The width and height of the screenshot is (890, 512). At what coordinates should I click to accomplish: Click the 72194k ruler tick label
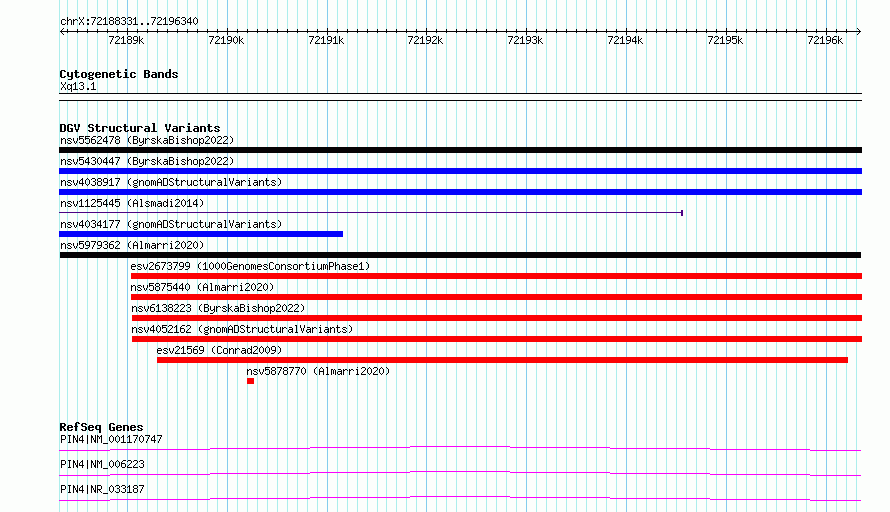click(x=625, y=40)
